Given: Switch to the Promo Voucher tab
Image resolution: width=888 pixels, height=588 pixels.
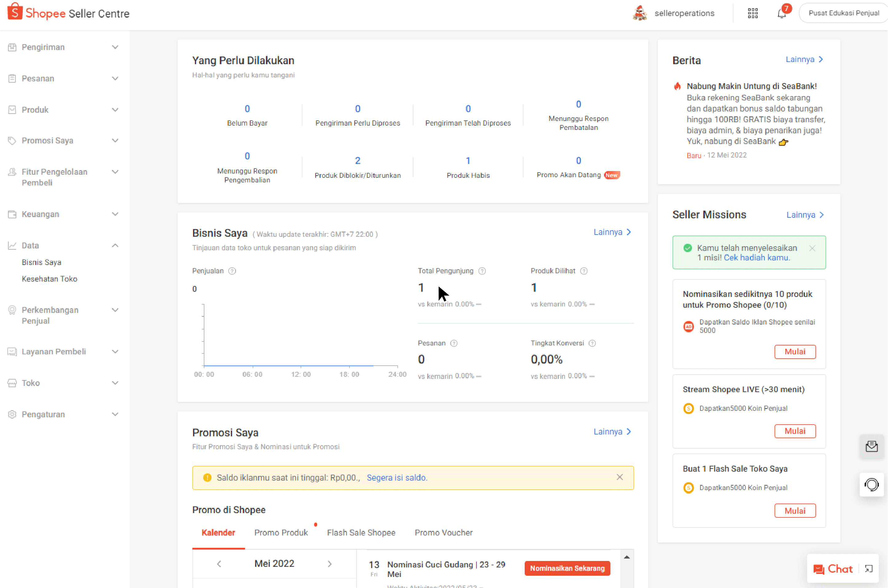Looking at the screenshot, I should click(443, 533).
